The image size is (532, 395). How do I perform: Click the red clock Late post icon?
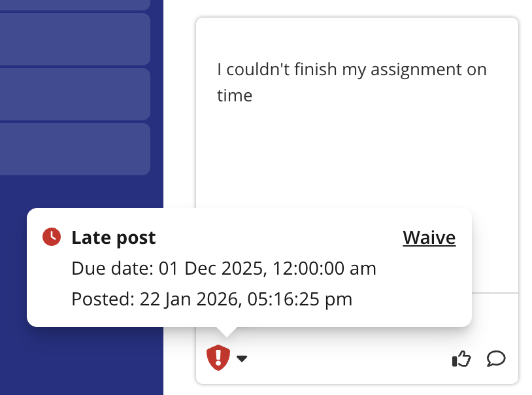(x=52, y=237)
